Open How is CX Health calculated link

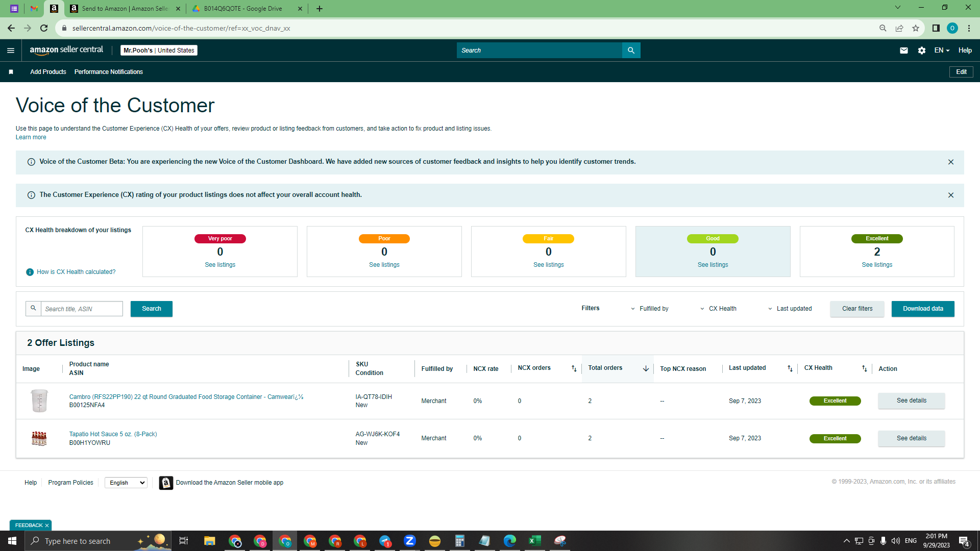tap(76, 272)
